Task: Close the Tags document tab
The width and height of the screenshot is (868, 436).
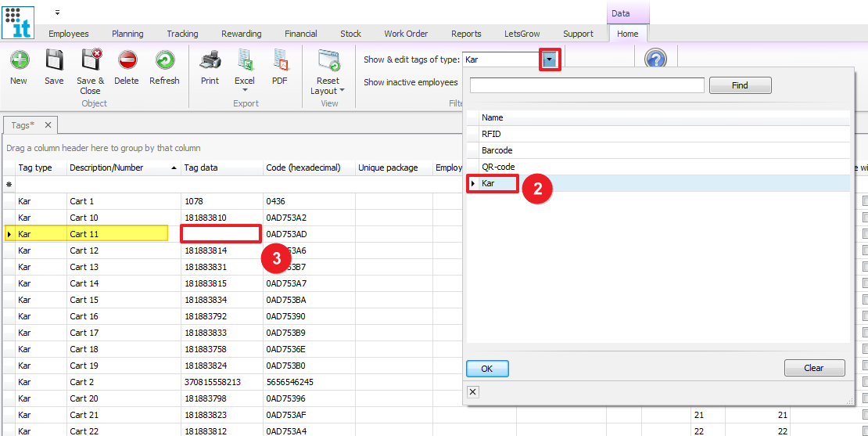Action: click(x=48, y=125)
